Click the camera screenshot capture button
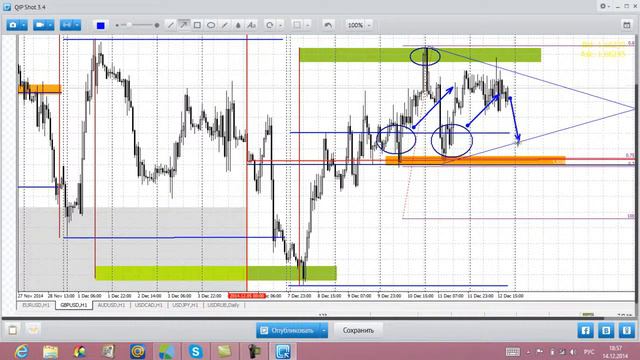 tap(13, 25)
